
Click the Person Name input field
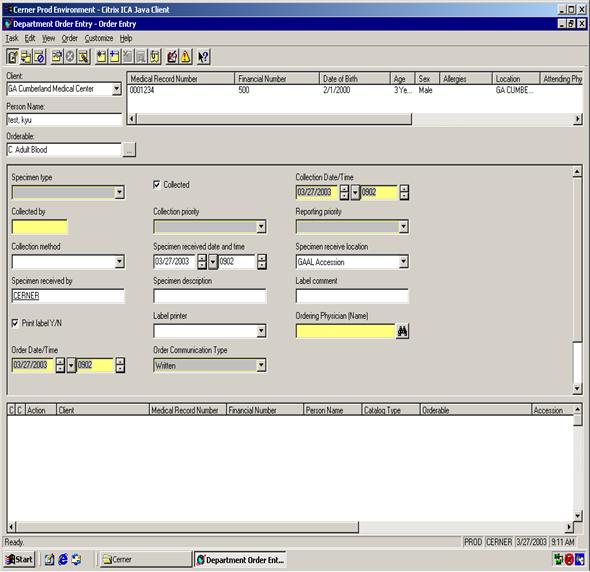click(x=64, y=120)
